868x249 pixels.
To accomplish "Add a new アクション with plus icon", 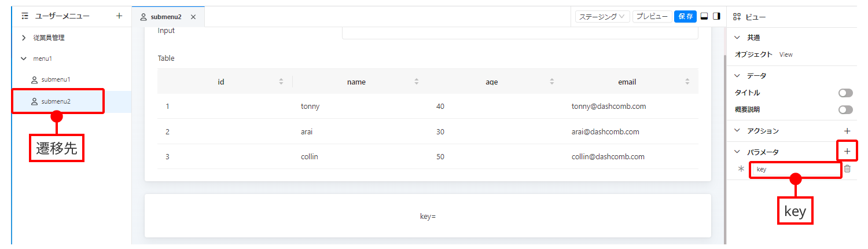I will coord(847,131).
